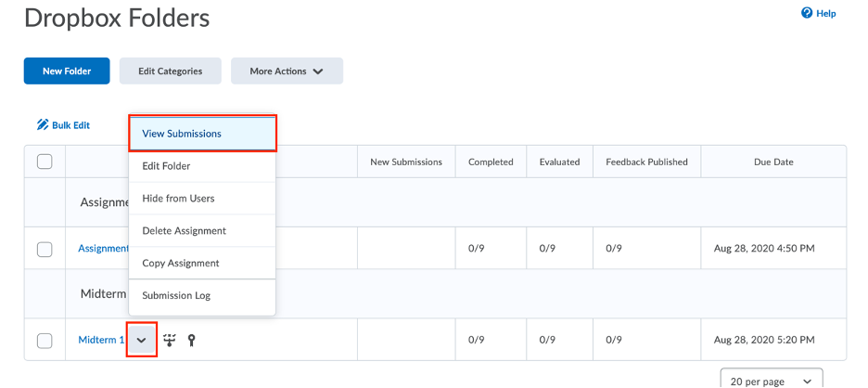This screenshot has width=868, height=388.
Task: Click the release conditions icon beside Midterm 1
Action: pos(171,340)
